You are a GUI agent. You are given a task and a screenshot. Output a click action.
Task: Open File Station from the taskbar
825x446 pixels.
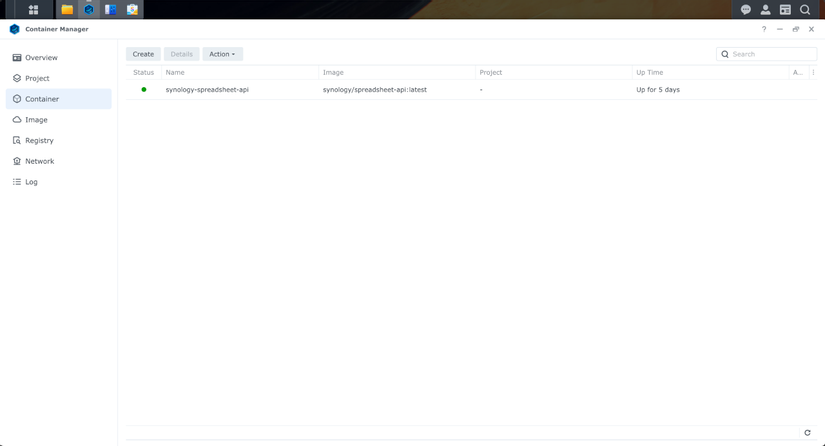[x=67, y=9]
